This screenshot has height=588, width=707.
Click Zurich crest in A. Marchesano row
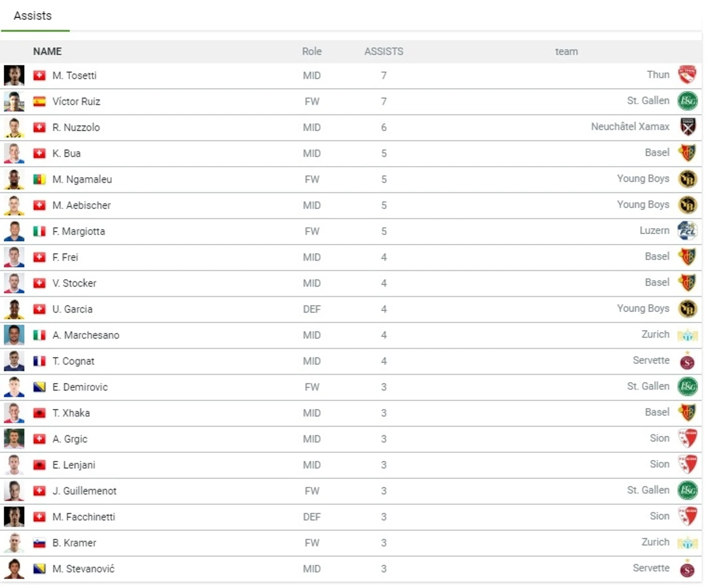[687, 335]
